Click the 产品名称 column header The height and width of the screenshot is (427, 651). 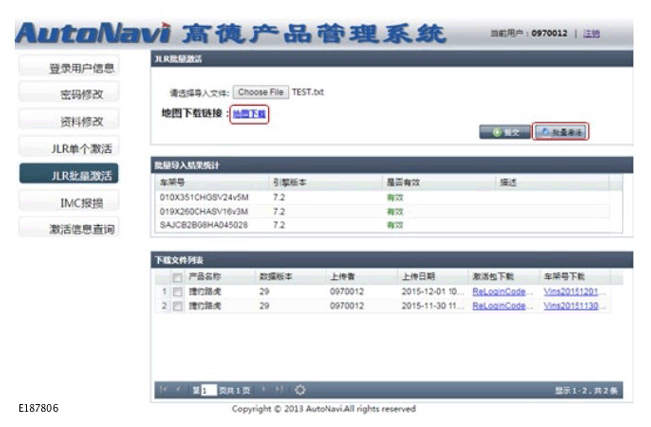coord(219,277)
